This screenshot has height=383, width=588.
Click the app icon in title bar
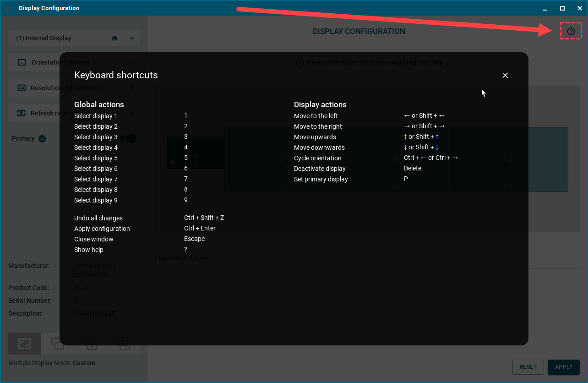8,8
